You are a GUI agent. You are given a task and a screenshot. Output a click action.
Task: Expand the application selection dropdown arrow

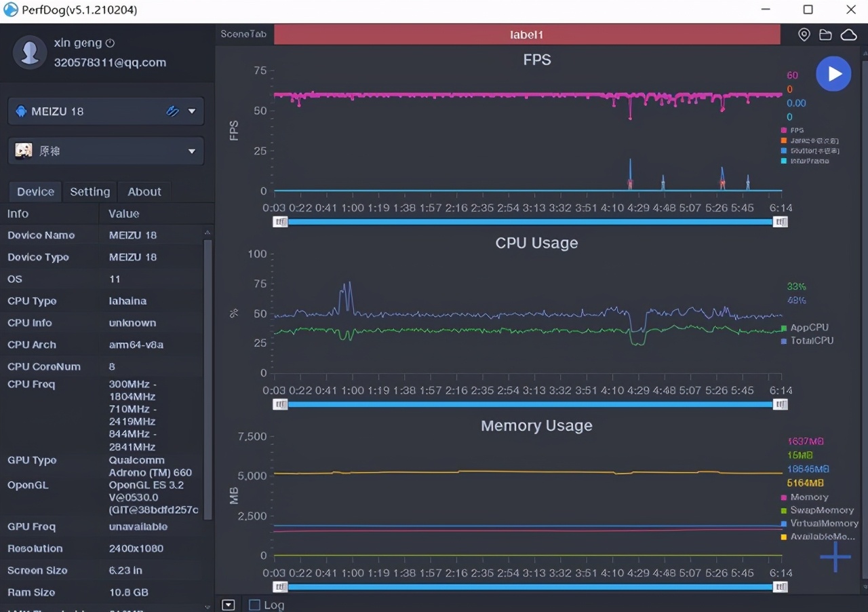[x=192, y=151]
